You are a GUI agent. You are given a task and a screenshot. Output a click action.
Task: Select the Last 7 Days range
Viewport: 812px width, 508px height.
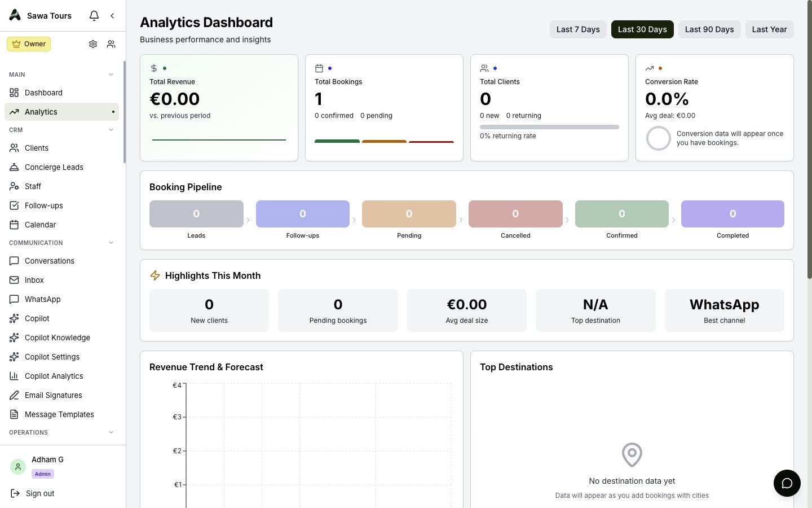pos(578,29)
